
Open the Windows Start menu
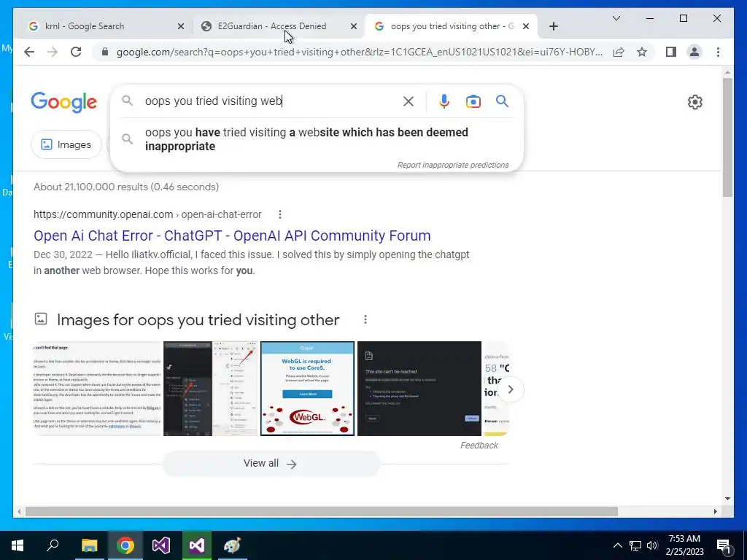pyautogui.click(x=18, y=545)
